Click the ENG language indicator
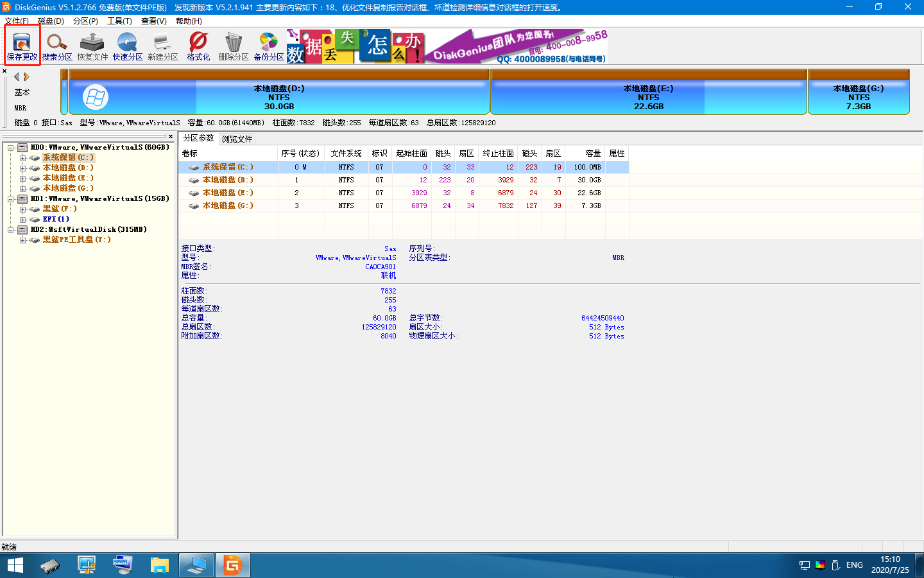The width and height of the screenshot is (924, 578). coord(855,565)
